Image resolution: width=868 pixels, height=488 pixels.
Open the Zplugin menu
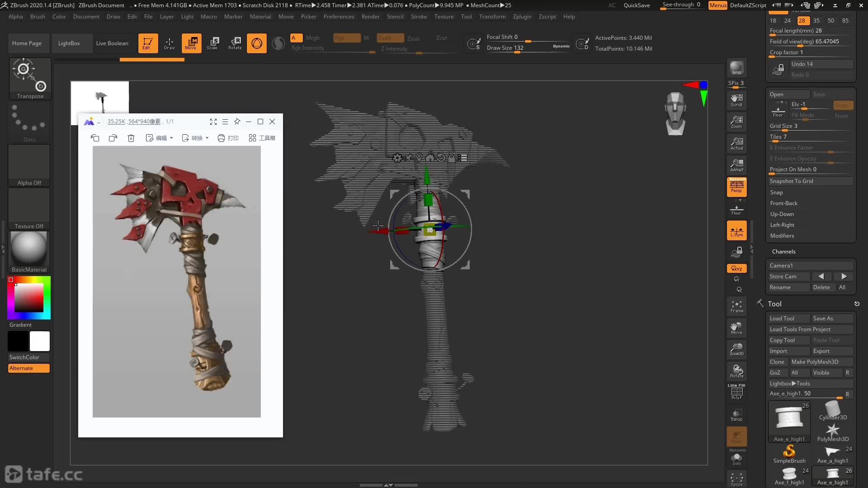point(522,17)
